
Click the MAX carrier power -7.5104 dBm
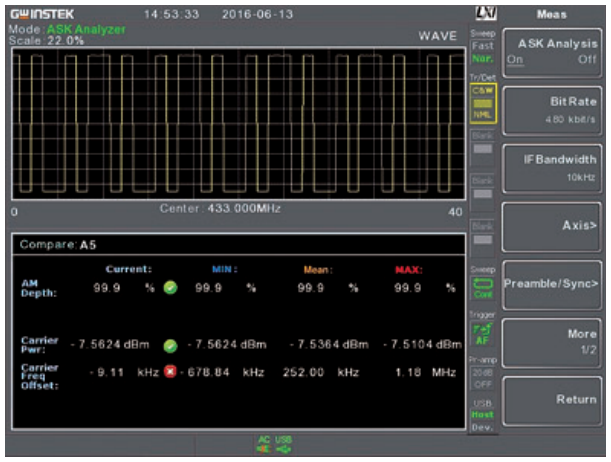[x=423, y=344]
